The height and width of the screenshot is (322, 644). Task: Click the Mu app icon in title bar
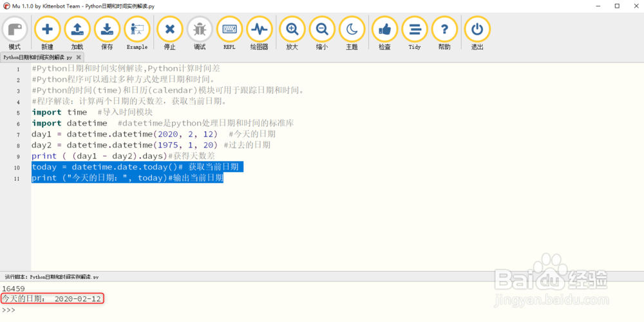[6, 6]
